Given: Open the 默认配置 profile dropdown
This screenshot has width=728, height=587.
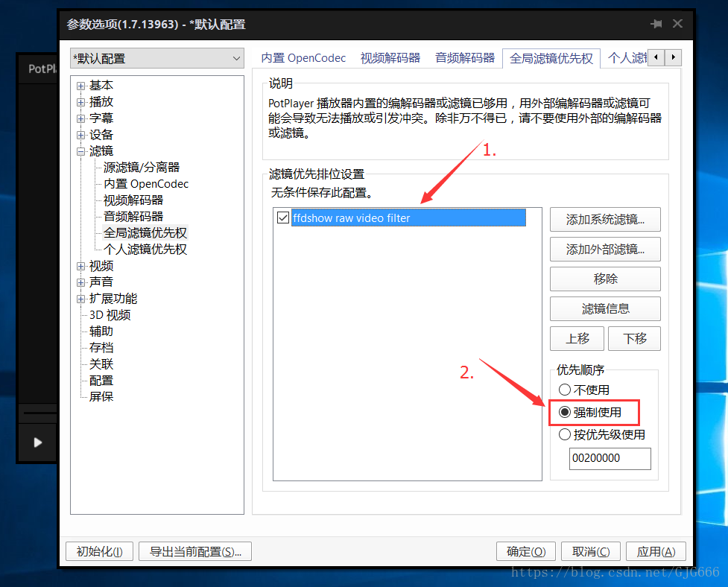Looking at the screenshot, I should tap(157, 58).
